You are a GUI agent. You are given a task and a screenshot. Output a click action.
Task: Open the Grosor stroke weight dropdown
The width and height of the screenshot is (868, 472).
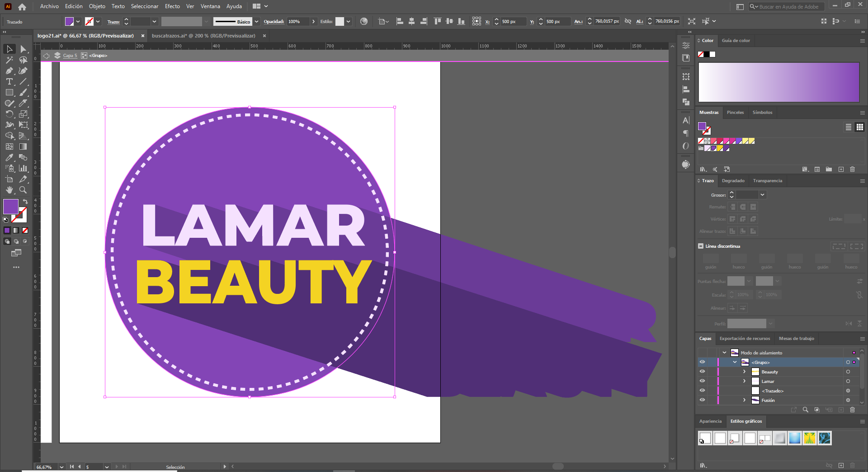(x=762, y=195)
